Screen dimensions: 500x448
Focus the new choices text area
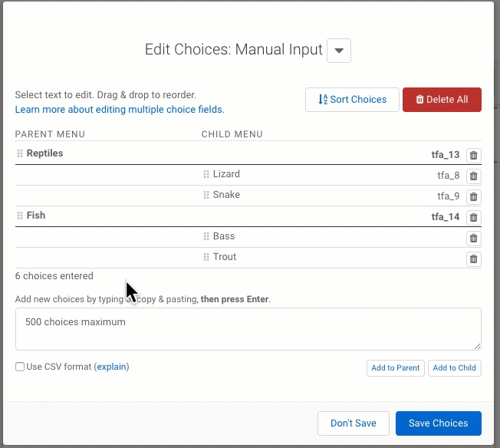(x=248, y=329)
